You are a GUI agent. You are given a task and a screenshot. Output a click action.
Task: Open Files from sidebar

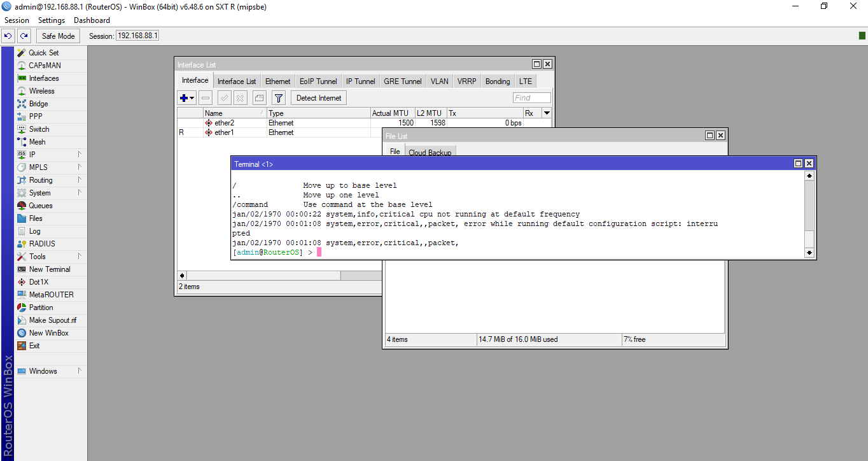pyautogui.click(x=36, y=218)
